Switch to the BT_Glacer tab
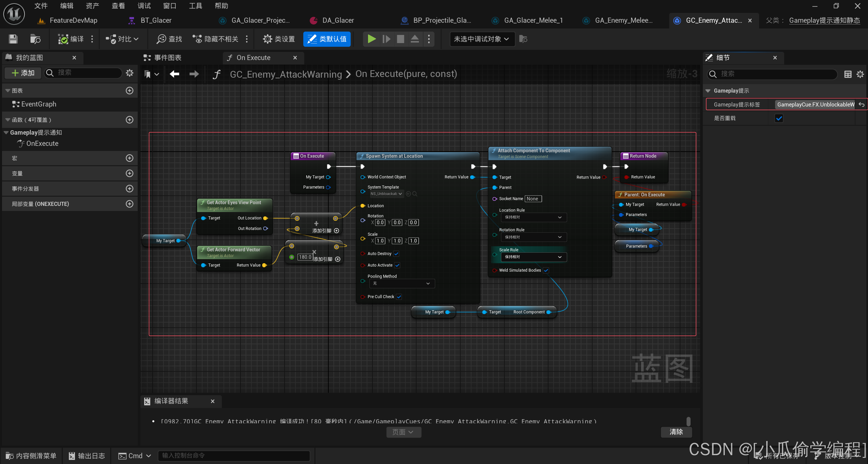The image size is (868, 464). 156,20
